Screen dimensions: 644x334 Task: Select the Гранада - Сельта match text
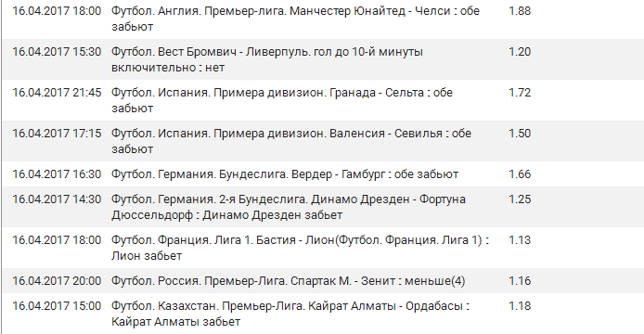(282, 100)
